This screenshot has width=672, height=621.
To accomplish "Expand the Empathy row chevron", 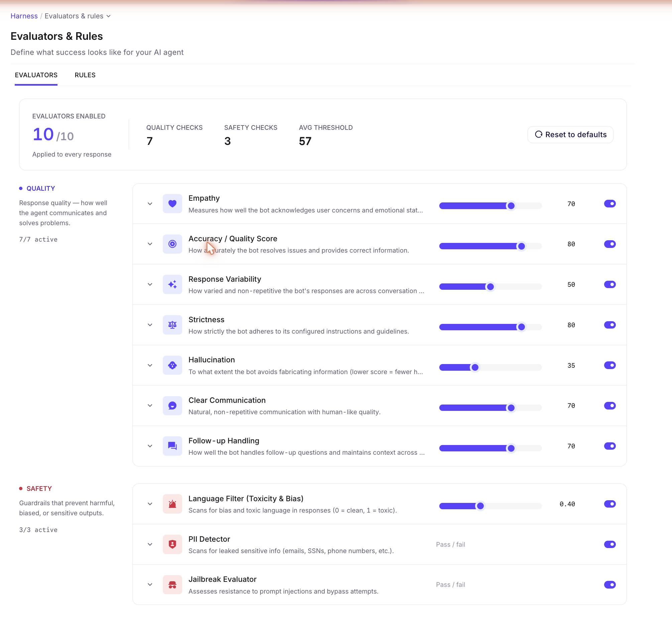I will click(150, 204).
